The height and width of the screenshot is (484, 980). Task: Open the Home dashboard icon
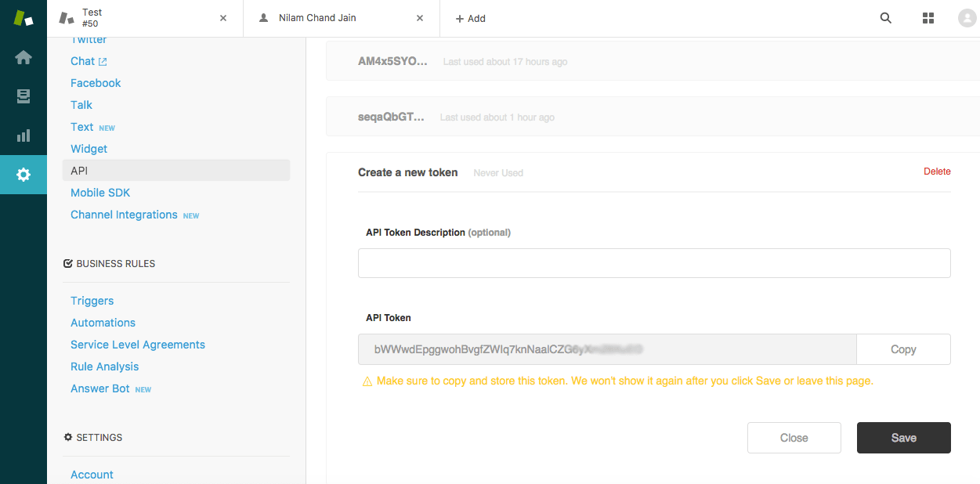24,57
